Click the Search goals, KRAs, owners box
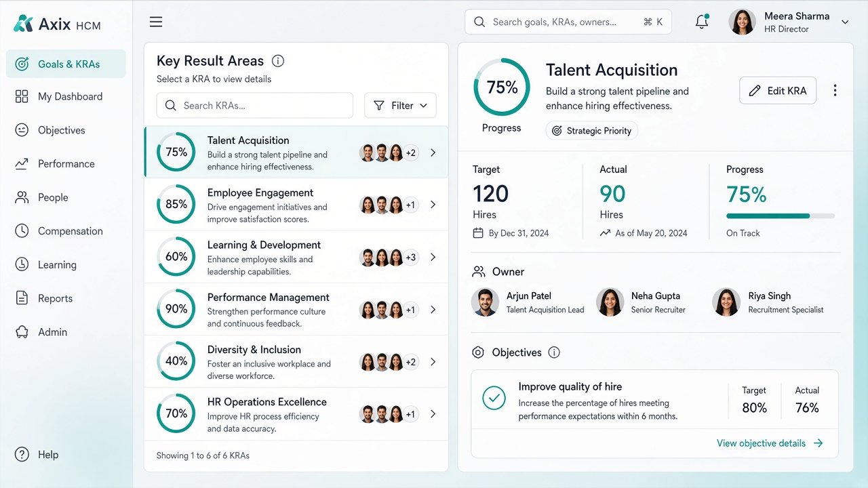Screen dimensions: 868x488 [568, 22]
